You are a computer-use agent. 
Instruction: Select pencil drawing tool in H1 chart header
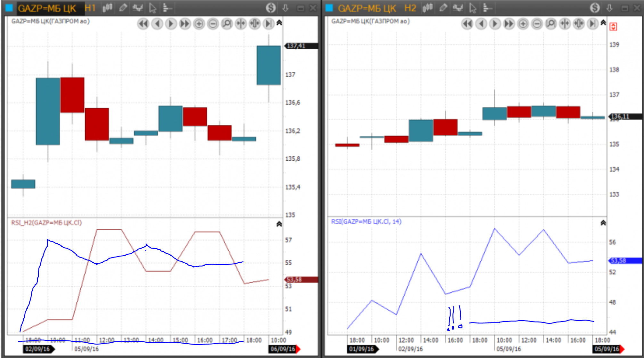123,8
